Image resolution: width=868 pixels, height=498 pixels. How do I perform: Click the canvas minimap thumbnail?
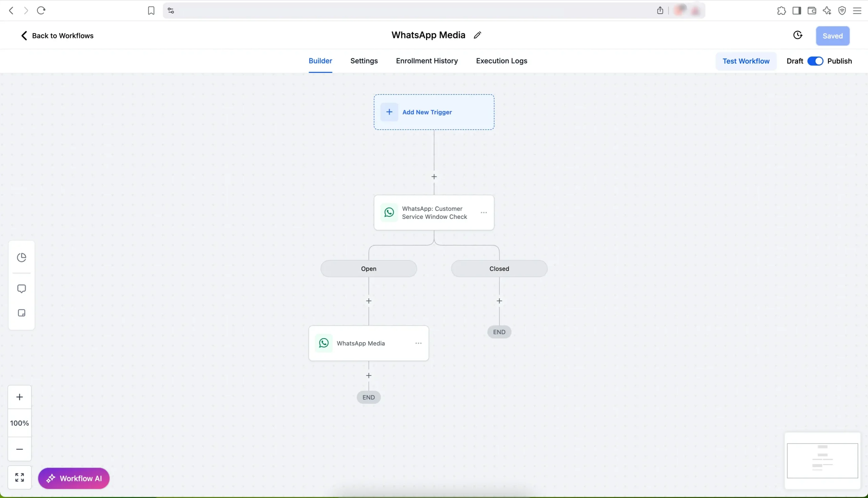pos(823,461)
